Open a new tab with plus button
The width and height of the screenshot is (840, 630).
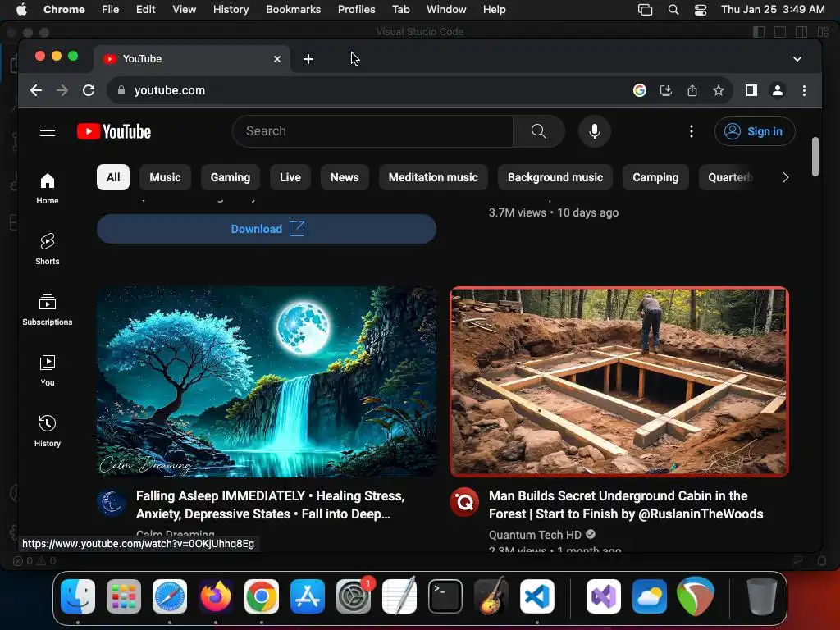click(x=308, y=59)
